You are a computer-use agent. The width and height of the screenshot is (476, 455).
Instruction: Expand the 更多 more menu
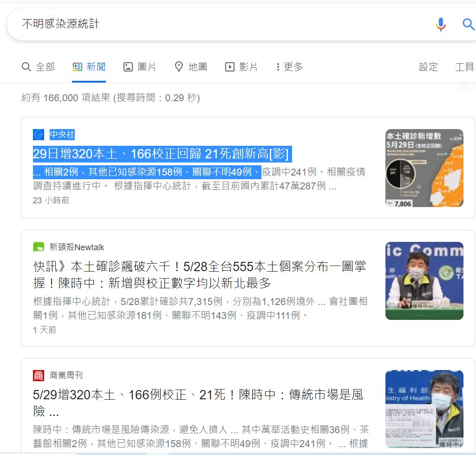click(289, 67)
